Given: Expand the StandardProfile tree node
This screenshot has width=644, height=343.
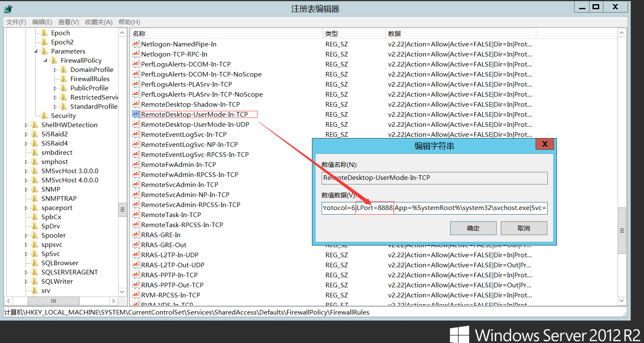Looking at the screenshot, I should (55, 107).
